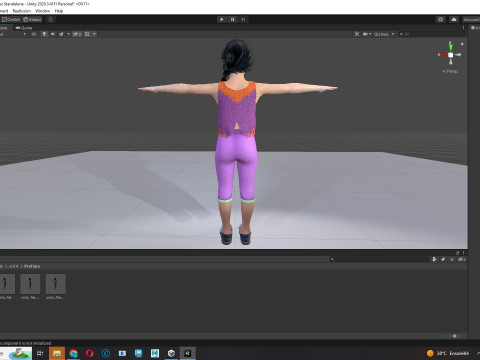Open the Account dropdown
The image size is (480, 360).
point(471,19)
